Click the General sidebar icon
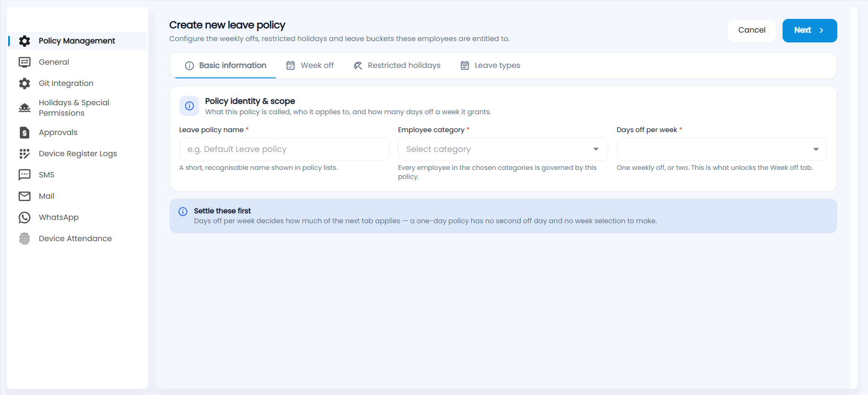This screenshot has width=868, height=395. [25, 62]
